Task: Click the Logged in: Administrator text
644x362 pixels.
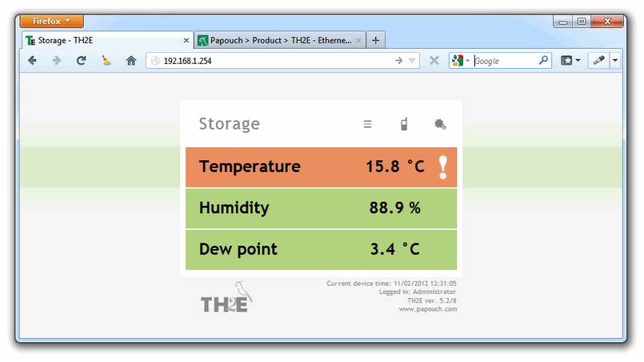Action: coord(418,292)
